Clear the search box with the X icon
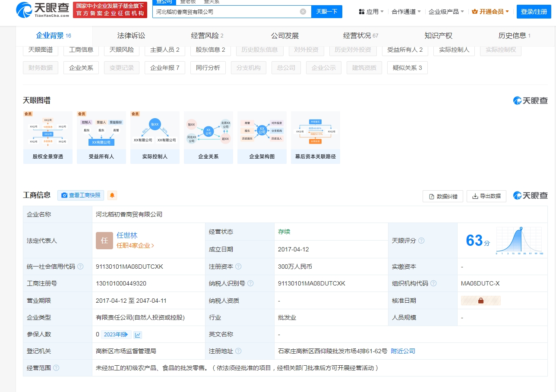The height and width of the screenshot is (392, 556). [x=303, y=12]
